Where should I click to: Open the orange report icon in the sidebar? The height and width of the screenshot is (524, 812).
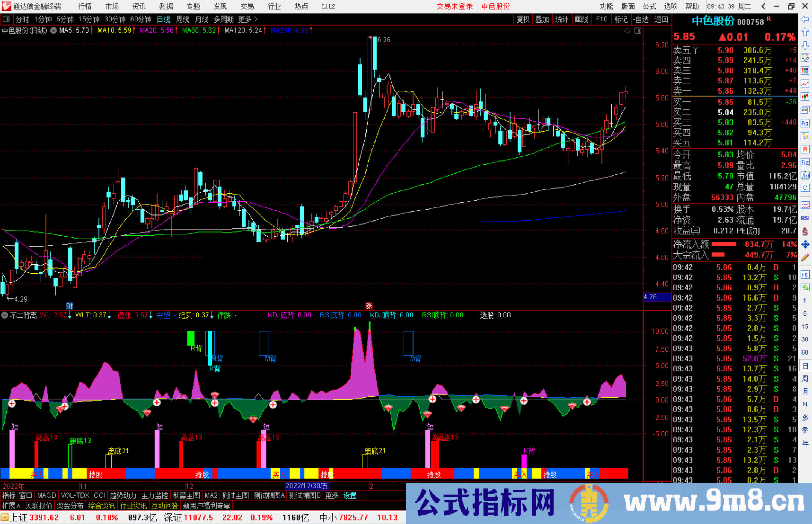coord(805,149)
